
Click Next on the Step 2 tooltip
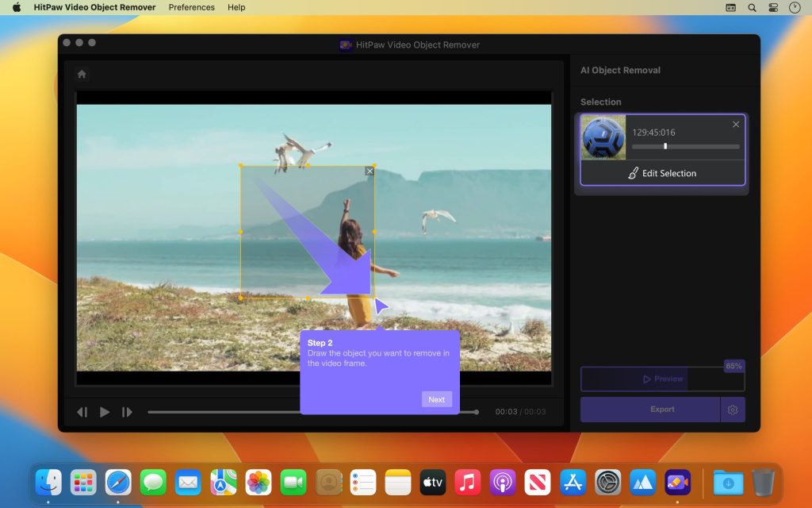436,399
